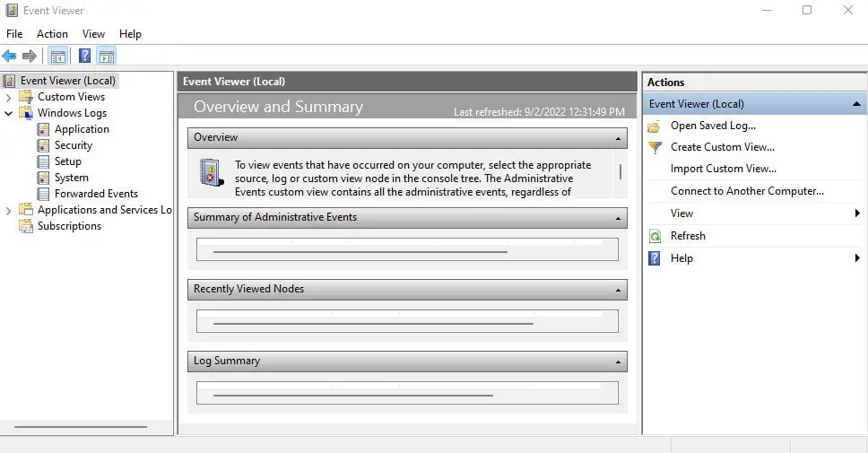Click the Actions pane title
Image resolution: width=868 pixels, height=453 pixels.
(x=666, y=82)
